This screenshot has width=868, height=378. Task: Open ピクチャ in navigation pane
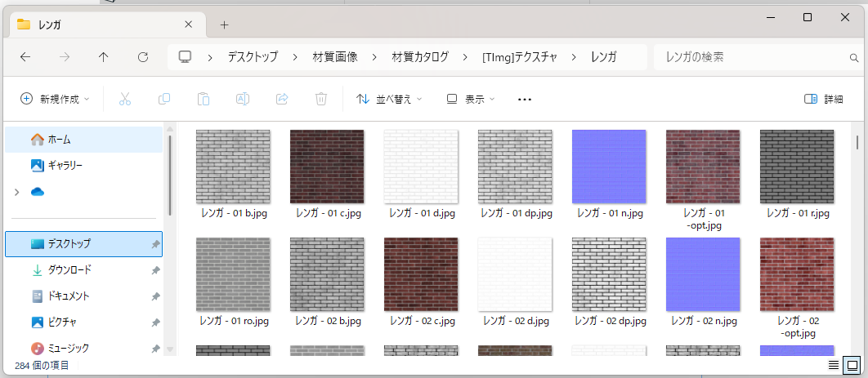[83, 322]
